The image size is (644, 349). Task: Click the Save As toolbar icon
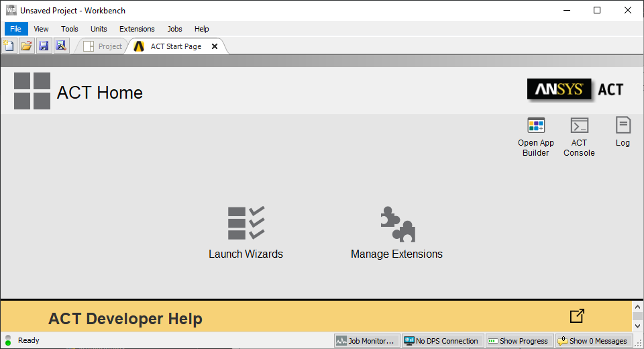(61, 46)
